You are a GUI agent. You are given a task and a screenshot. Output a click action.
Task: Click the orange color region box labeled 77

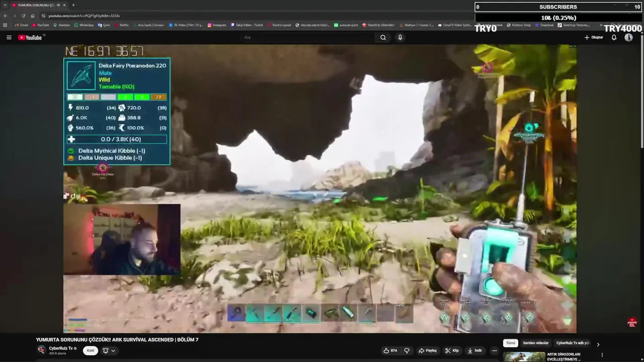pos(159,97)
